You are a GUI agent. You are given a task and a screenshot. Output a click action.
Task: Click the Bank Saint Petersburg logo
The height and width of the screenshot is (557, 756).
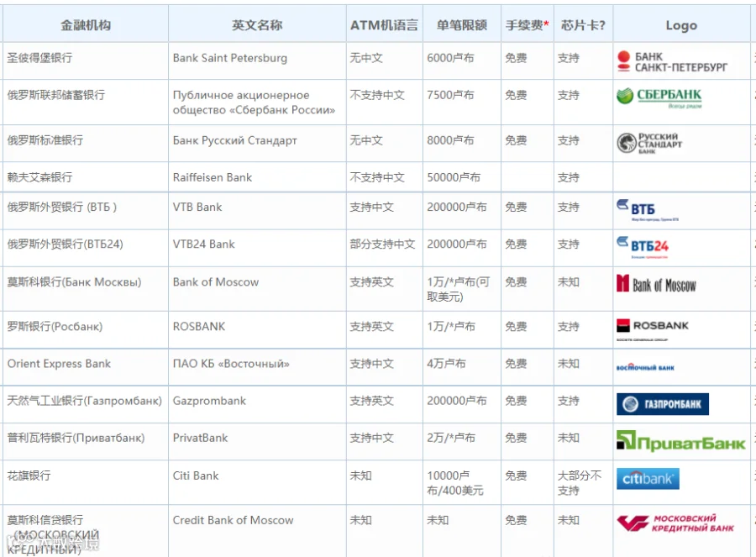coord(672,61)
